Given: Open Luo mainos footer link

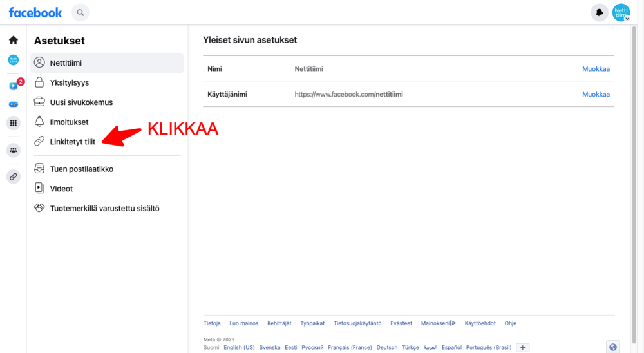Looking at the screenshot, I should coord(244,323).
